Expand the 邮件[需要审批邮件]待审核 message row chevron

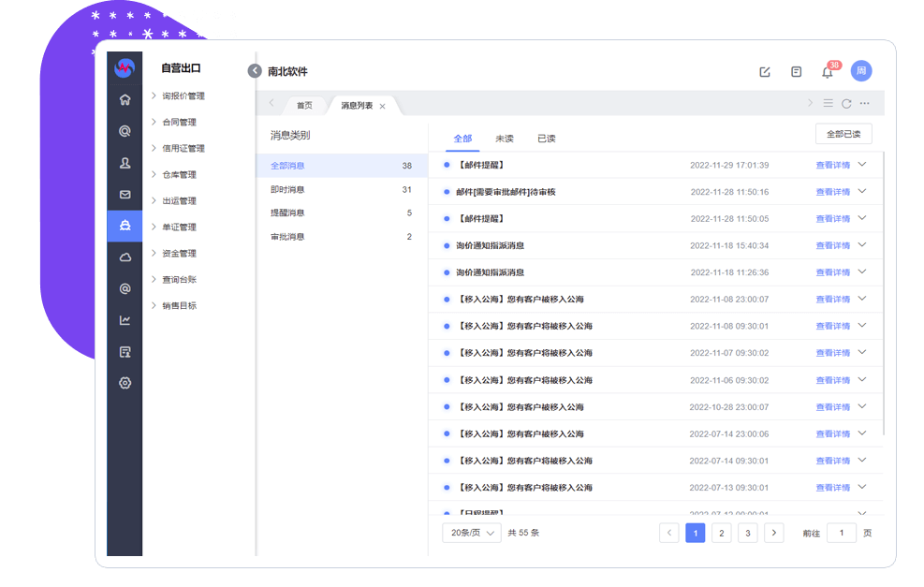click(862, 191)
